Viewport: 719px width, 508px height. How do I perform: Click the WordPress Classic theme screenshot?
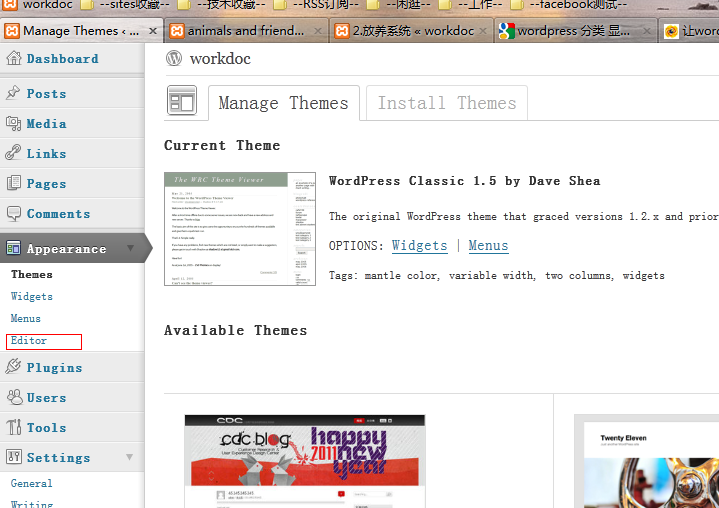coord(240,229)
